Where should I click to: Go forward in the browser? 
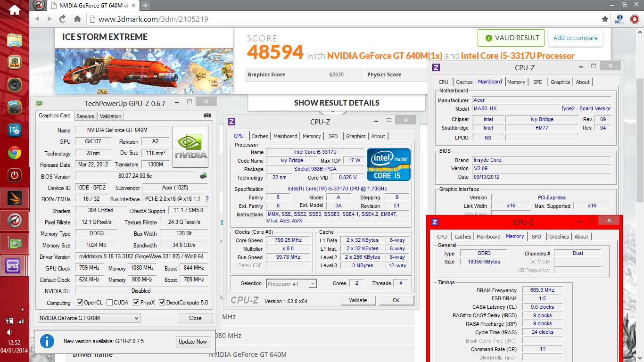coord(50,19)
